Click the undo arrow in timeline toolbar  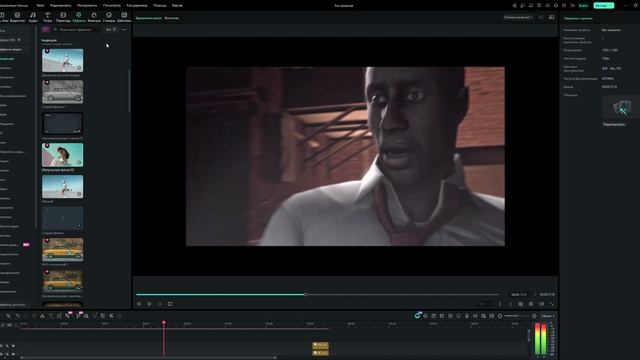pos(17,316)
